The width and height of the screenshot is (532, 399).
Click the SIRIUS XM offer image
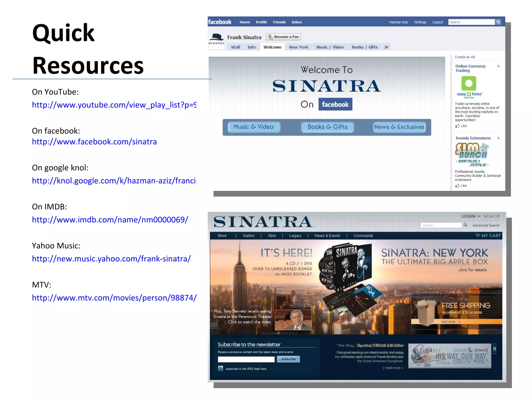450,356
